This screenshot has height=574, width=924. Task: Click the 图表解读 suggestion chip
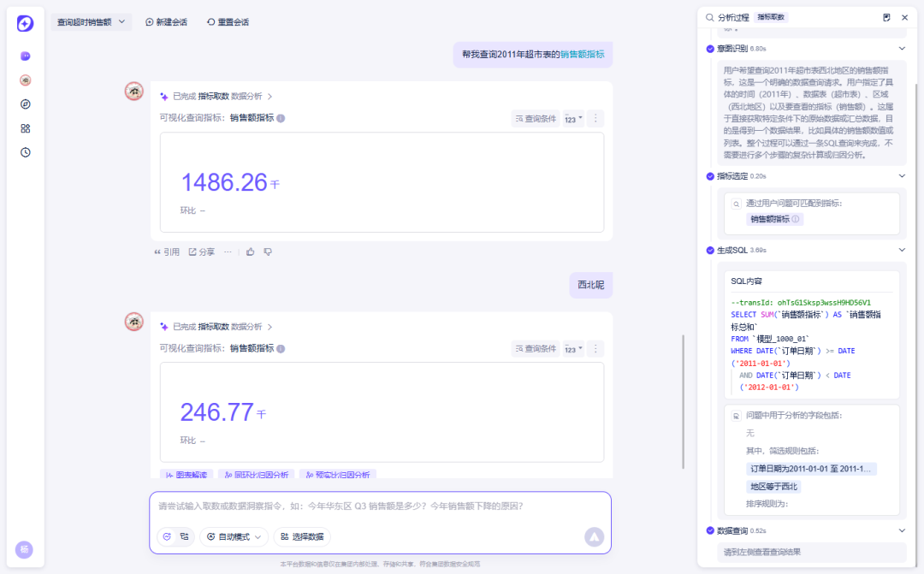[x=187, y=474]
